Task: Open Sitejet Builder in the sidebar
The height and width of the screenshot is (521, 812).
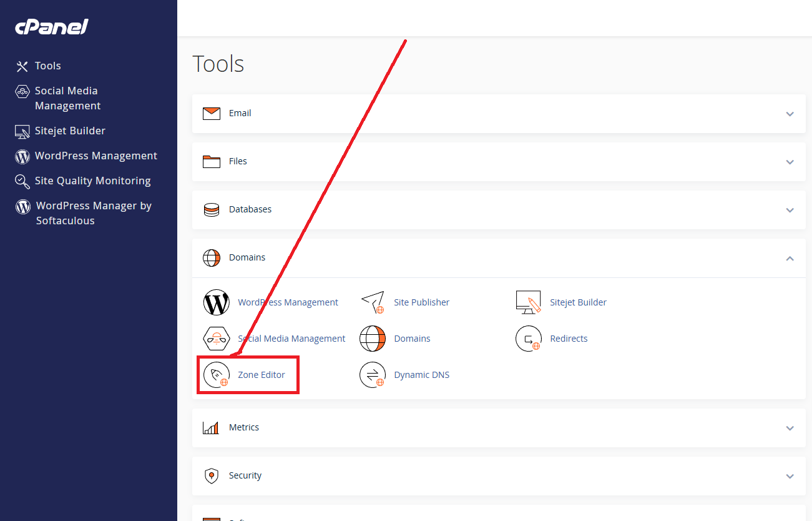Action: [70, 131]
